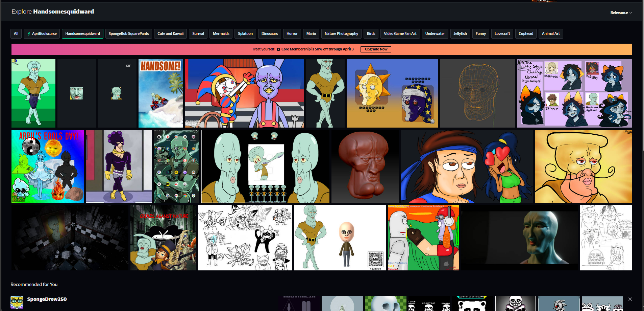Open the pencil sketch page artwork at right
Image resolution: width=644 pixels, height=311 pixels.
pyautogui.click(x=606, y=237)
